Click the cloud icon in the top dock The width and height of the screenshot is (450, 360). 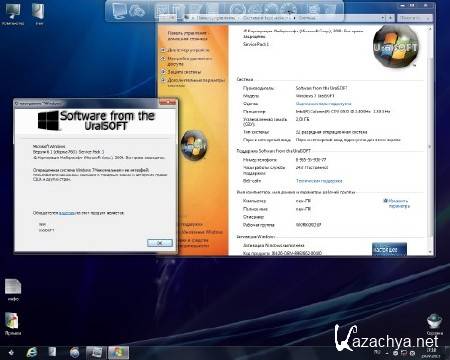click(x=137, y=11)
